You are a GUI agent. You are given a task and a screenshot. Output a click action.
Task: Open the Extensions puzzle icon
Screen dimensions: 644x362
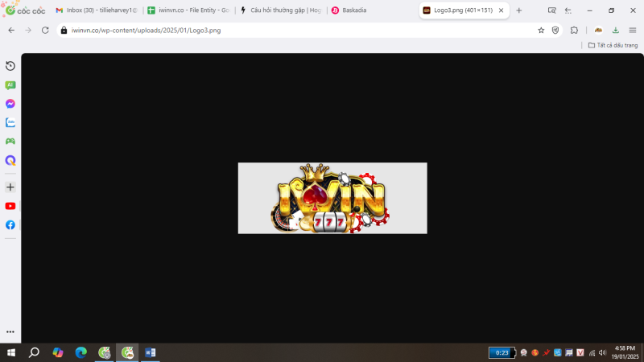pos(574,30)
